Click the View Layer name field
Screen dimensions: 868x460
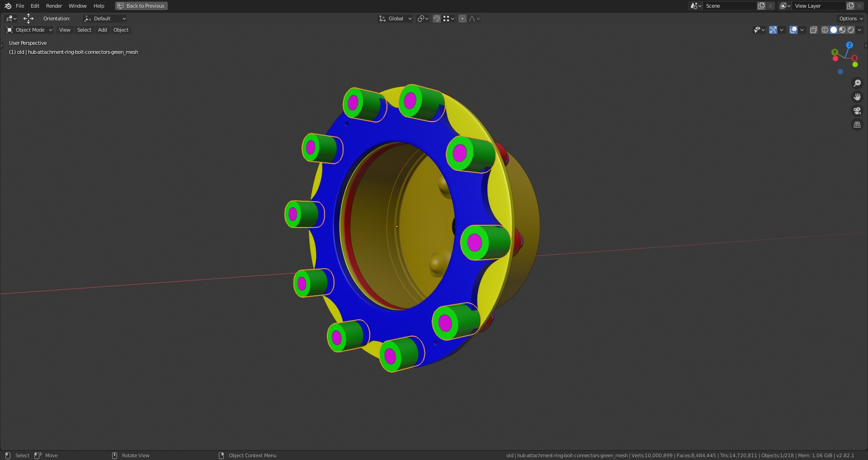coord(819,6)
